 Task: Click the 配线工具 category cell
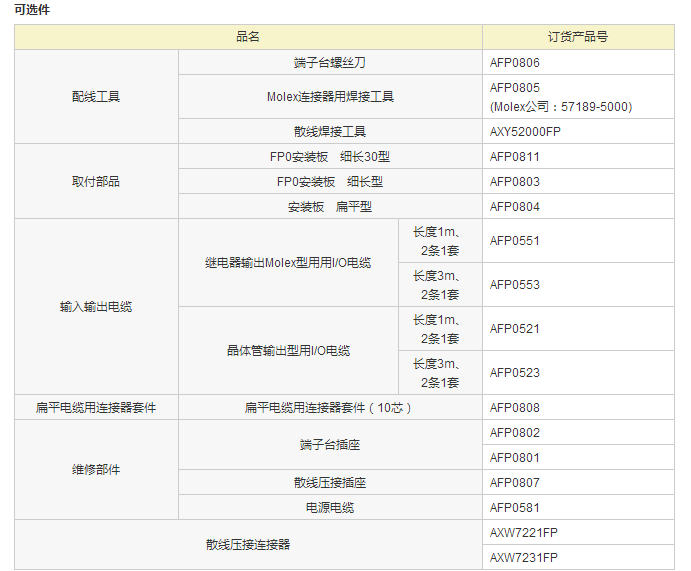pyautogui.click(x=96, y=97)
